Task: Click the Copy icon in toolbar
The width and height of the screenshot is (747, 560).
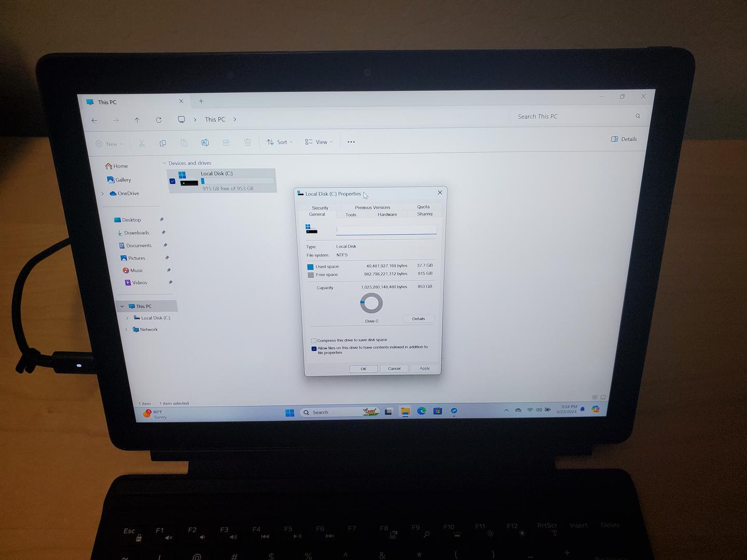Action: pos(163,143)
